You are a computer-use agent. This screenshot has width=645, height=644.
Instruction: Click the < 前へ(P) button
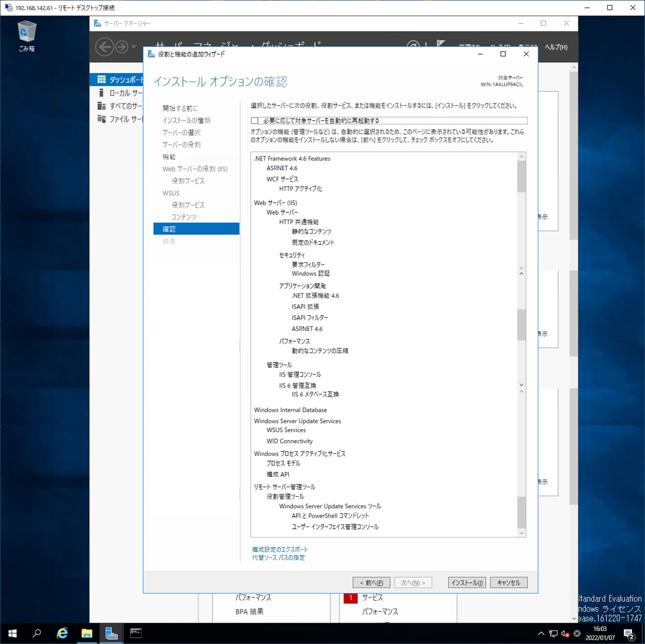371,582
